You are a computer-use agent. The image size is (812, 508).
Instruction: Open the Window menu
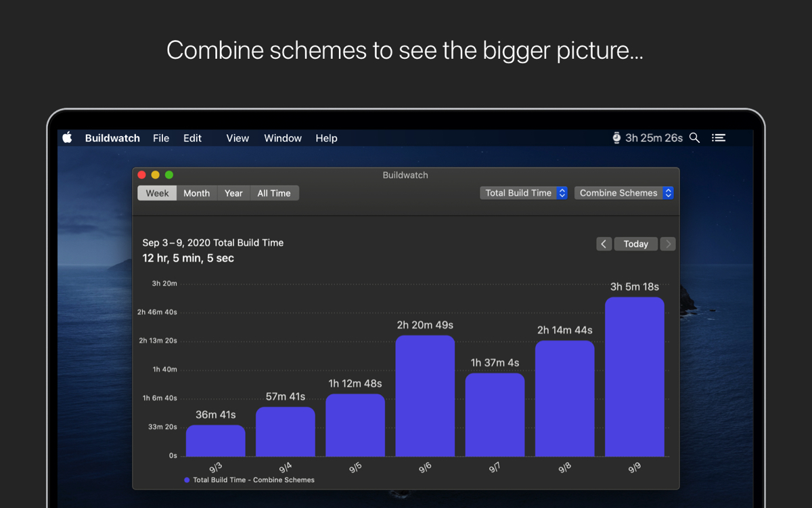[x=283, y=137]
